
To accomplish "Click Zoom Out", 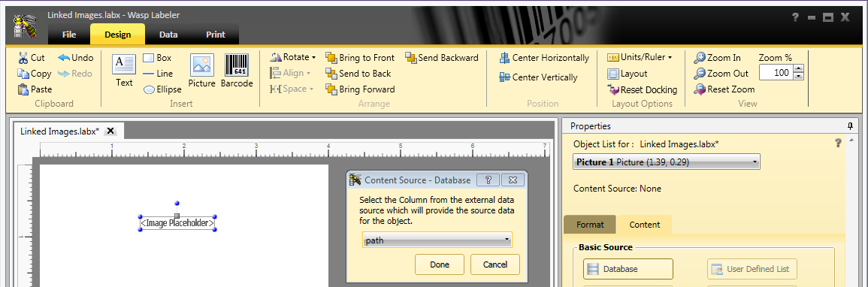I will (721, 74).
